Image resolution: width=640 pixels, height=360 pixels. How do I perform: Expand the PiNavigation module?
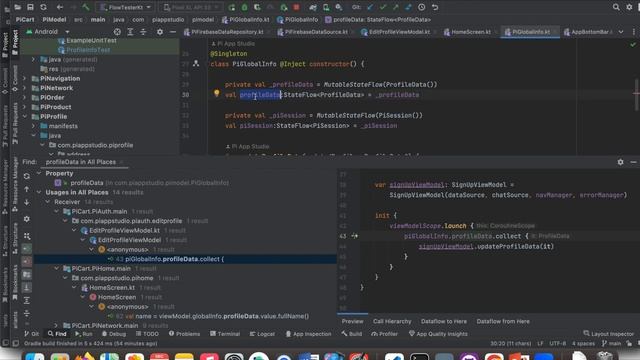pos(24,78)
